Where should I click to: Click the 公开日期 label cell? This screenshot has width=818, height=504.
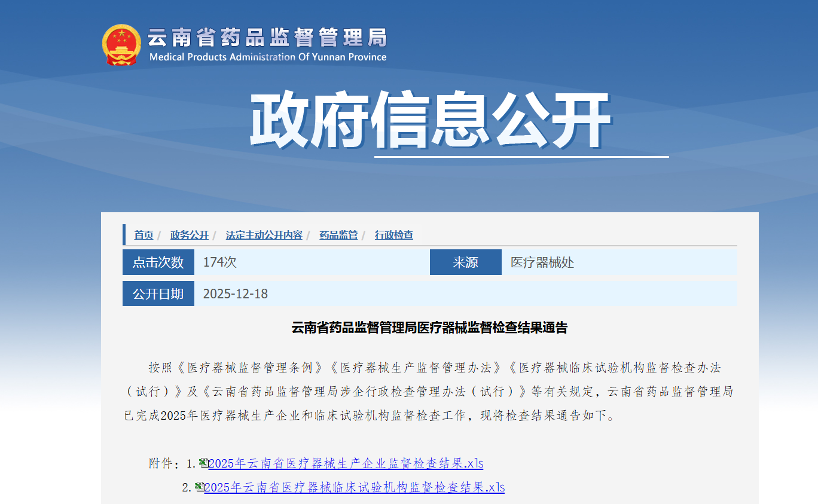pyautogui.click(x=158, y=294)
